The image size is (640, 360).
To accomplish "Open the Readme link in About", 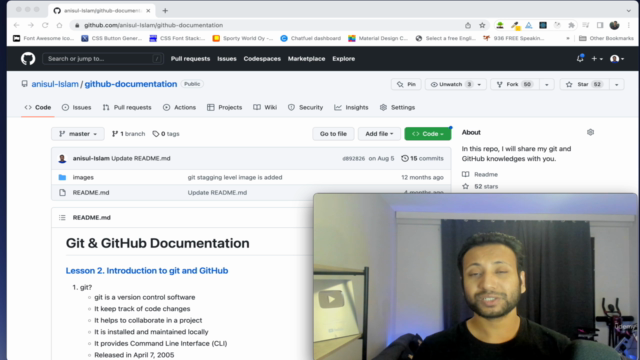I will [x=480, y=174].
